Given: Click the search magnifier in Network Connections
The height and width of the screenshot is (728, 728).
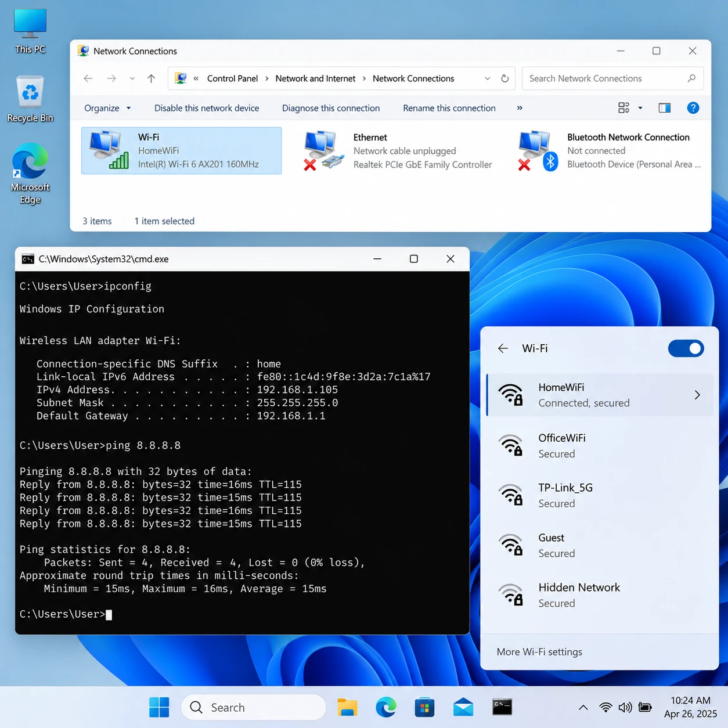Looking at the screenshot, I should click(x=691, y=78).
